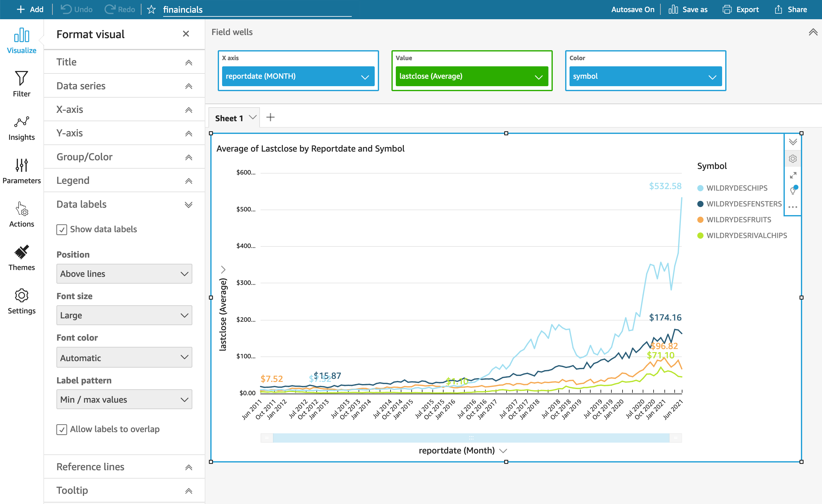Open the Themes paintbrush icon
Viewport: 822px width, 504px height.
coord(21,257)
